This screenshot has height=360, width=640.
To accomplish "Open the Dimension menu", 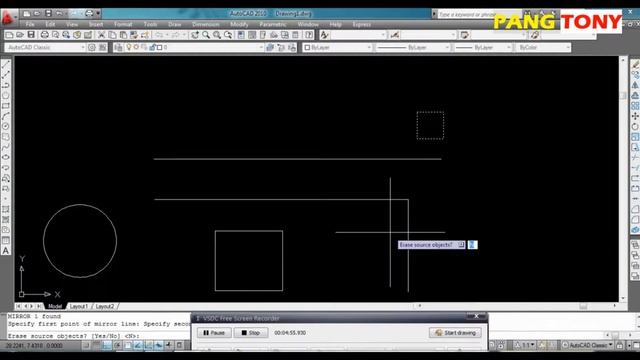I will coord(205,24).
